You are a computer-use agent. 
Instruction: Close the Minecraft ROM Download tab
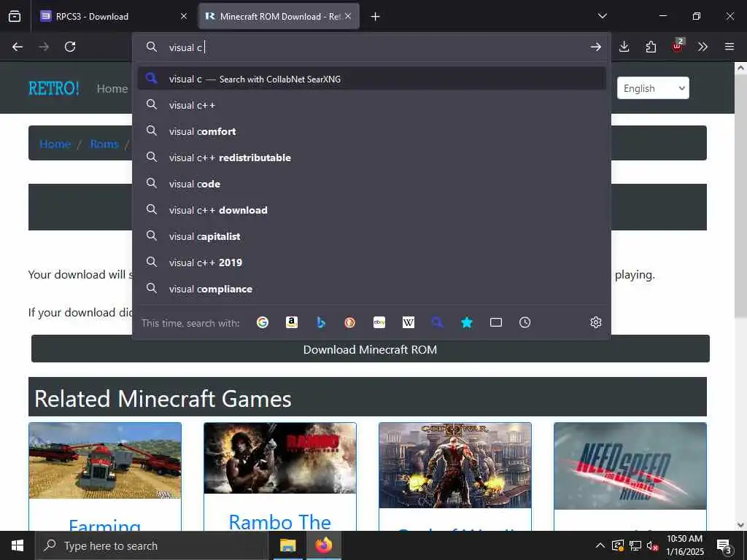tap(348, 16)
